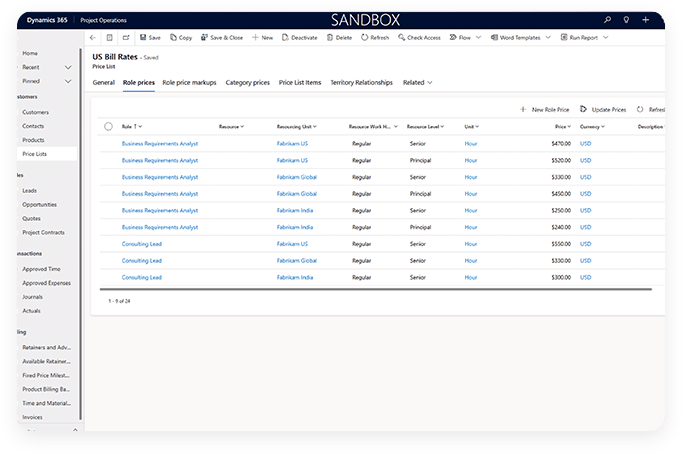The height and width of the screenshot is (454, 682).
Task: Click the grid's horizontal scrollbar
Action: tap(380, 289)
